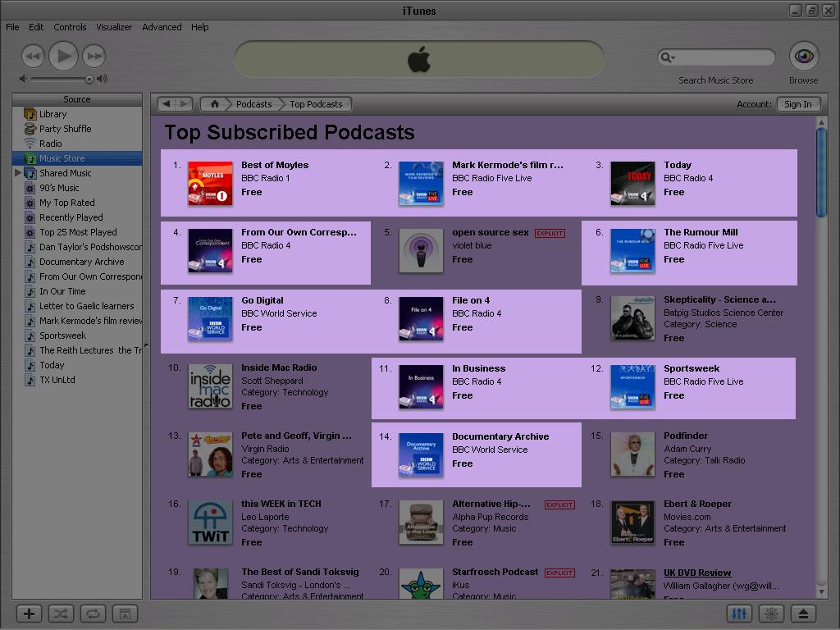
Task: Click Go Digital podcast artwork
Action: pyautogui.click(x=210, y=319)
